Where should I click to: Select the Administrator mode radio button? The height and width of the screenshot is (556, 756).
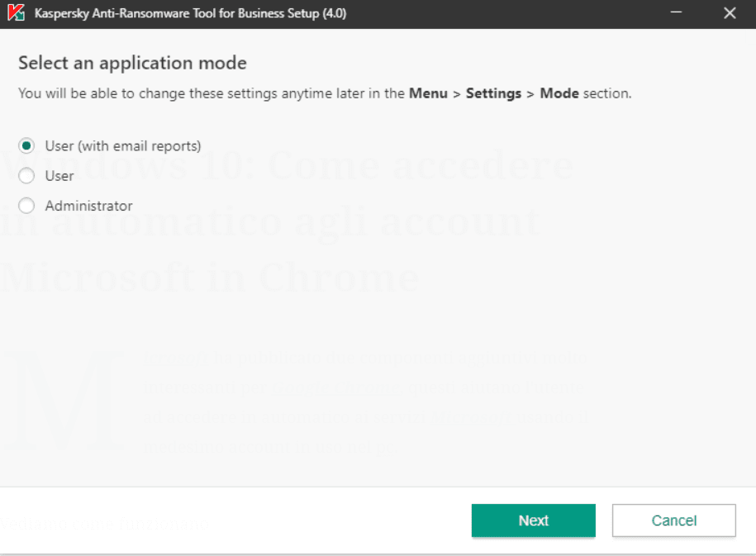pos(26,206)
